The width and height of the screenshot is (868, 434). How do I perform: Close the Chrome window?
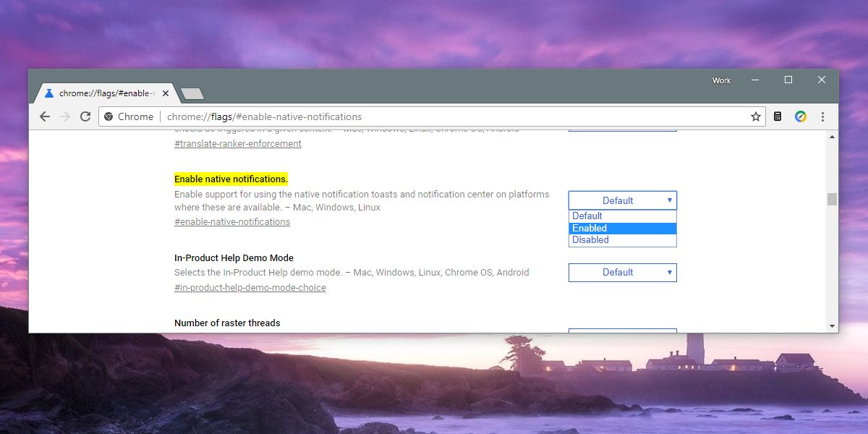click(822, 80)
